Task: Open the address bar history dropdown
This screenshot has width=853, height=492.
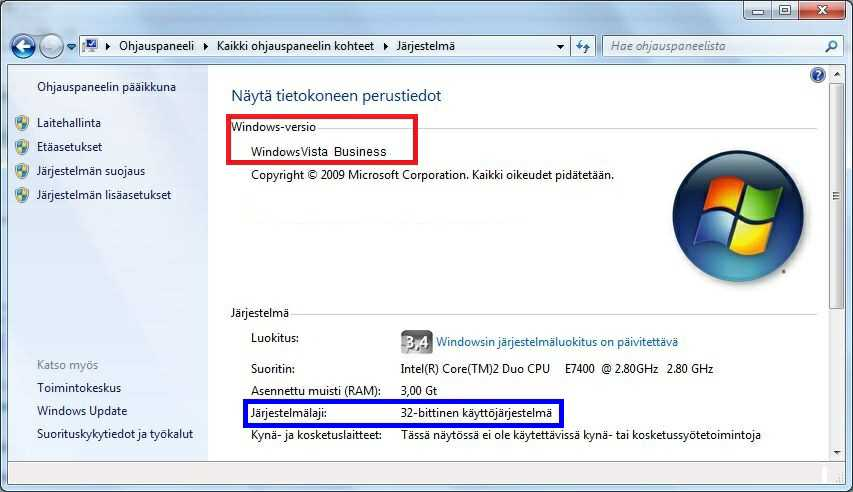Action: pyautogui.click(x=560, y=47)
